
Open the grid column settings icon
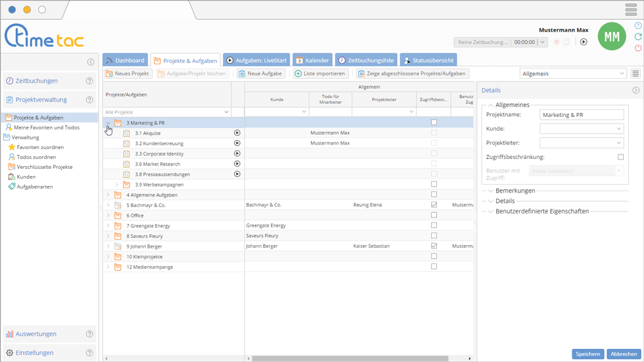[x=635, y=74]
